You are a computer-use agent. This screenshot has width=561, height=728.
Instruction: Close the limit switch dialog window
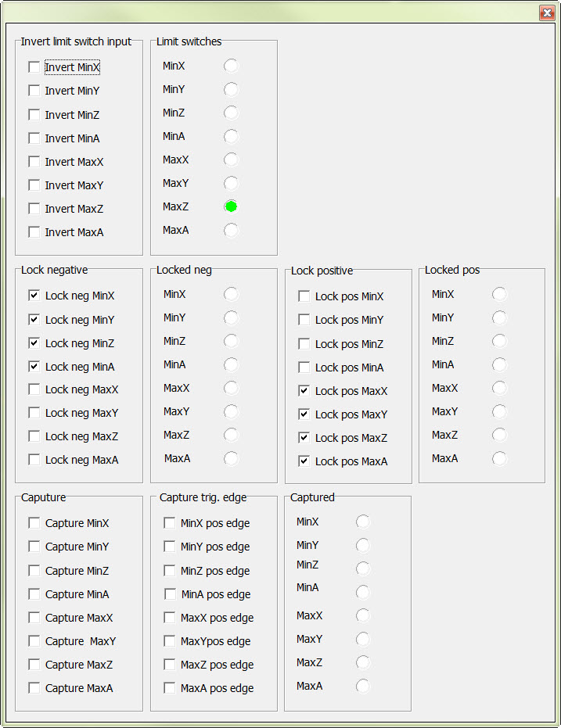tap(546, 13)
